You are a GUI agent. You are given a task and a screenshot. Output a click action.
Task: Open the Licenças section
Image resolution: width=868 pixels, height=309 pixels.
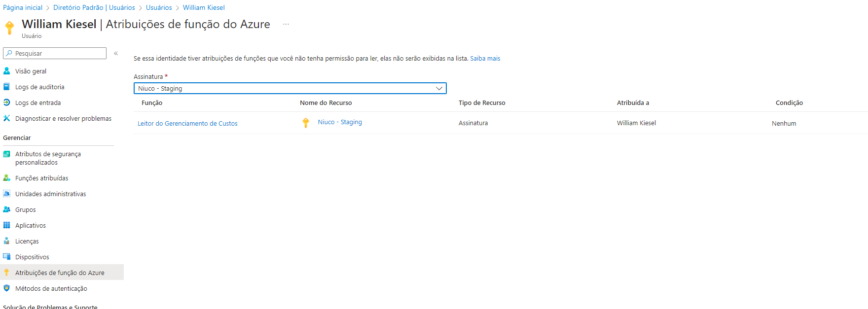[x=27, y=241]
